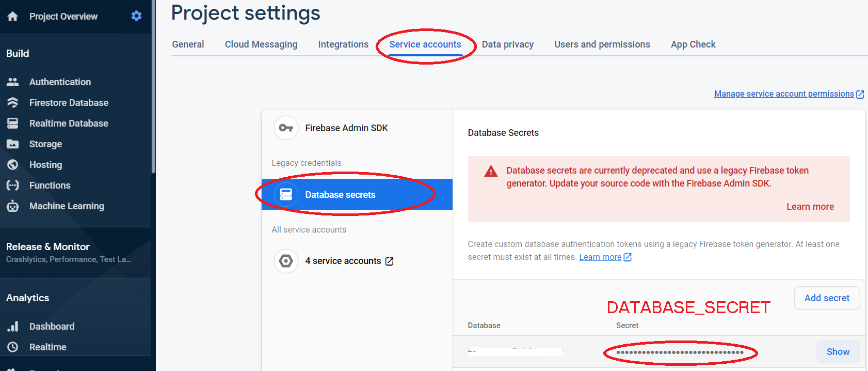Open the settings gear icon
868x371 pixels.
coord(136,16)
